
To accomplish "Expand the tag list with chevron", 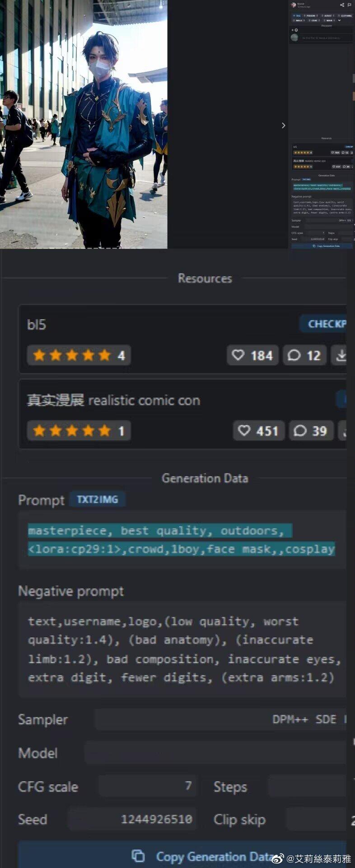I will (339, 20).
